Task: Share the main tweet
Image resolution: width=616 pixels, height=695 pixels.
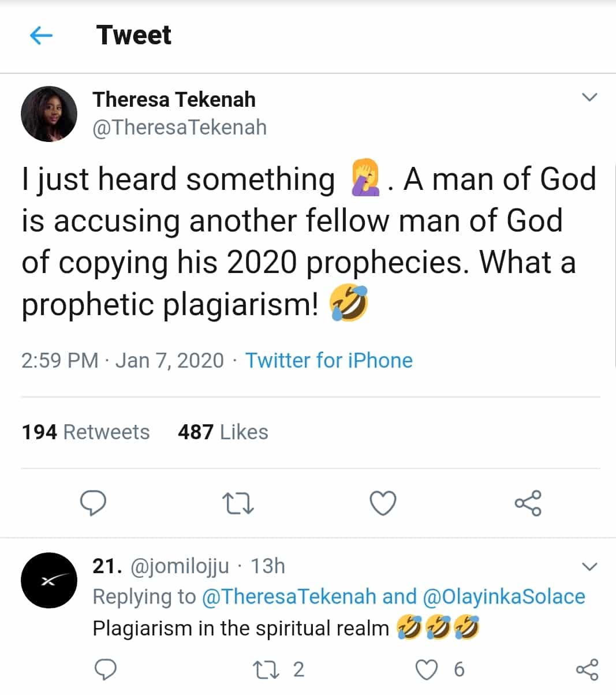Action: pos(528,503)
